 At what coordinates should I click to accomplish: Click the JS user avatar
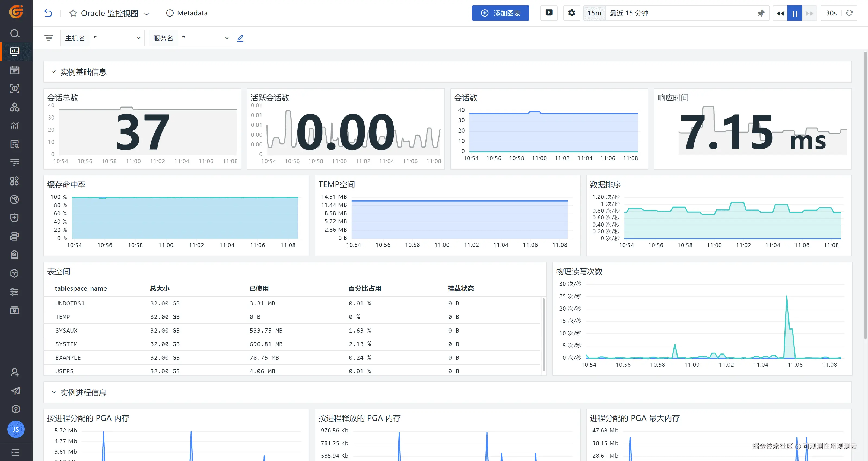point(16,429)
